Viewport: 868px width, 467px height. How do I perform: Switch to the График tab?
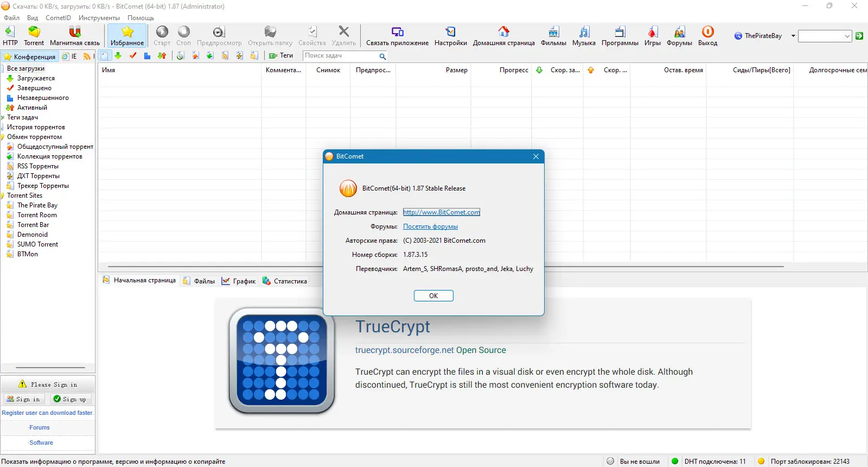pos(239,281)
